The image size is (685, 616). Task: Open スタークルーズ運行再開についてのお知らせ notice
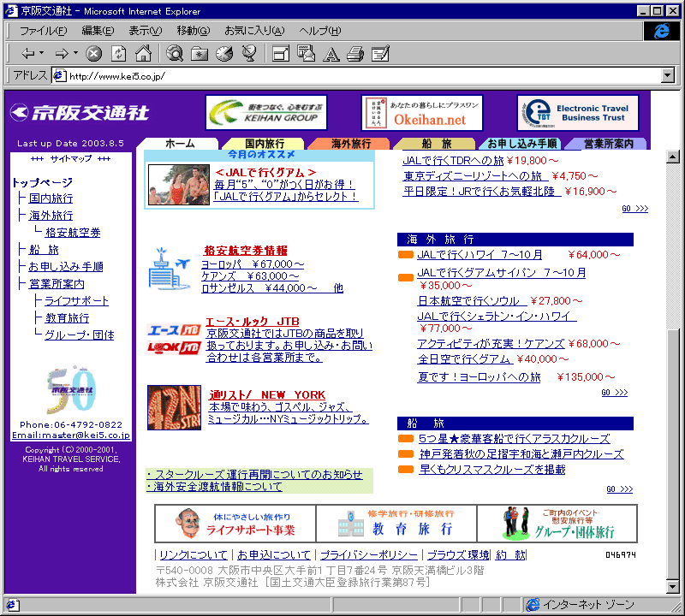[x=255, y=474]
